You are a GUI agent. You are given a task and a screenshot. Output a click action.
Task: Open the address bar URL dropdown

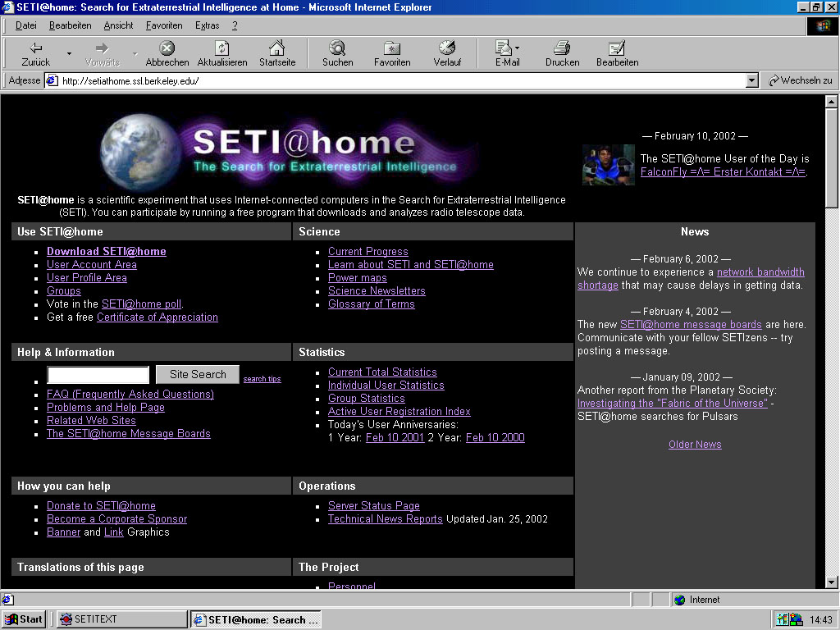(x=752, y=80)
